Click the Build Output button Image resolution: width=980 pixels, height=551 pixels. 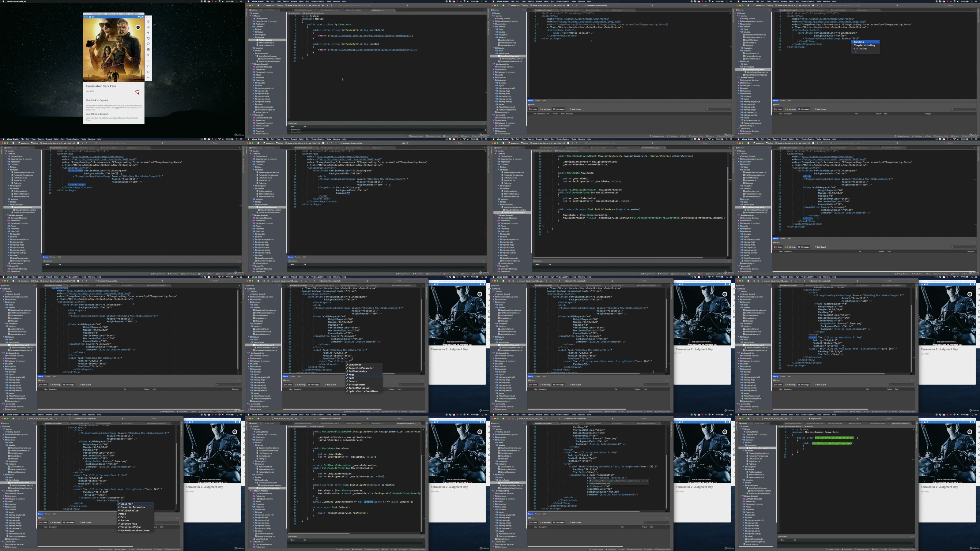pyautogui.click(x=576, y=109)
